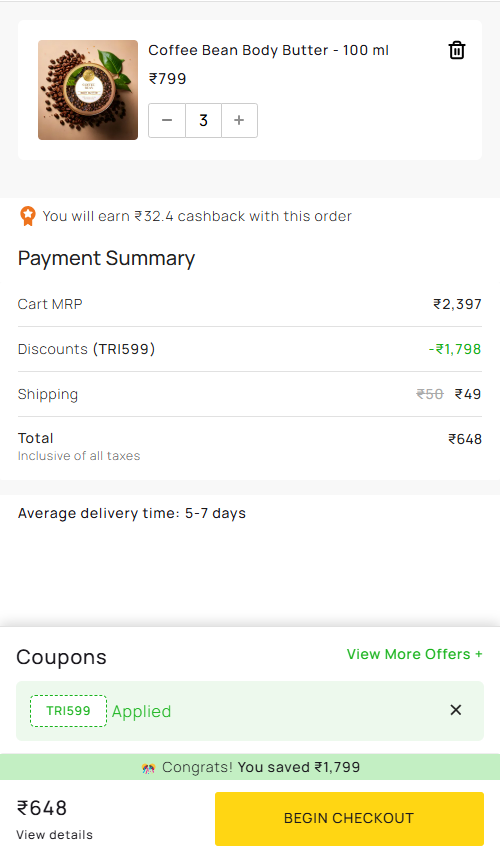
Task: Decrease quantity with the minus button
Action: [167, 120]
